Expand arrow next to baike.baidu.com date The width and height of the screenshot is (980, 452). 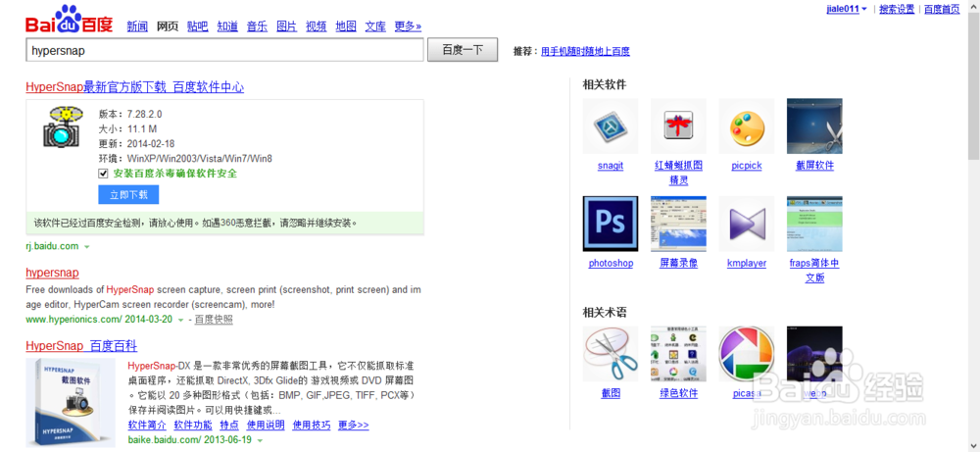click(260, 441)
